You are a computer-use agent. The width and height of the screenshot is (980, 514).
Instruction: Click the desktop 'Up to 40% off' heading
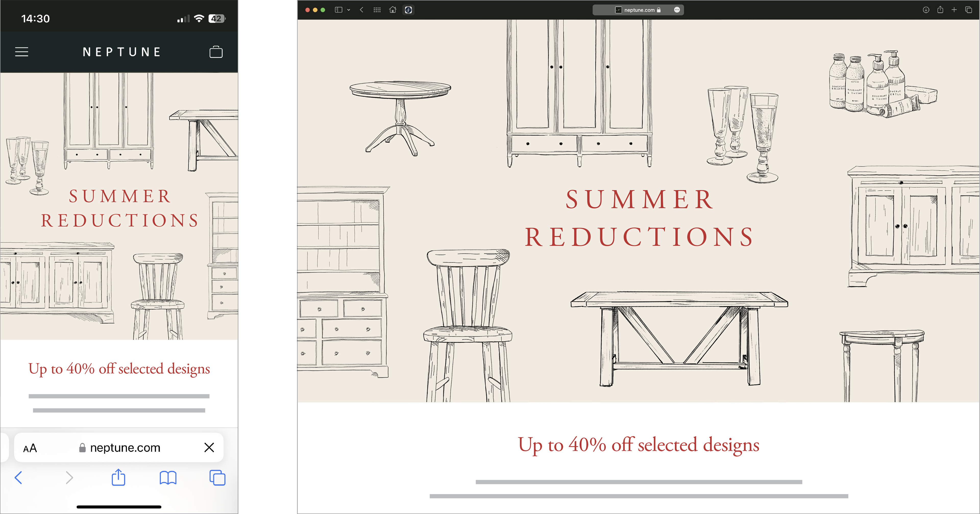click(x=638, y=445)
